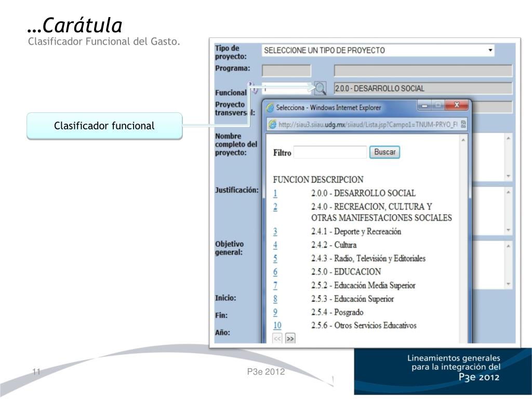The image size is (532, 399).
Task: Minimize the Selecciona popup window
Action: click(424, 105)
